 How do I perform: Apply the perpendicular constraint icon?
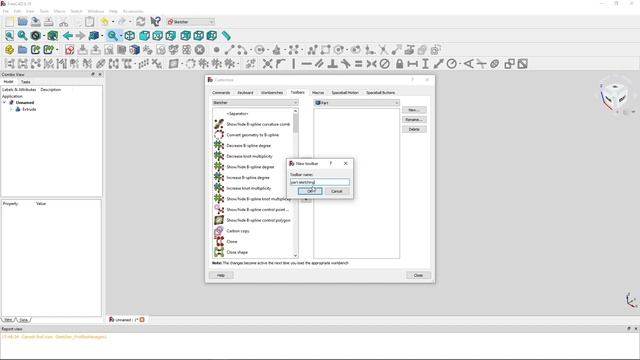click(x=333, y=64)
